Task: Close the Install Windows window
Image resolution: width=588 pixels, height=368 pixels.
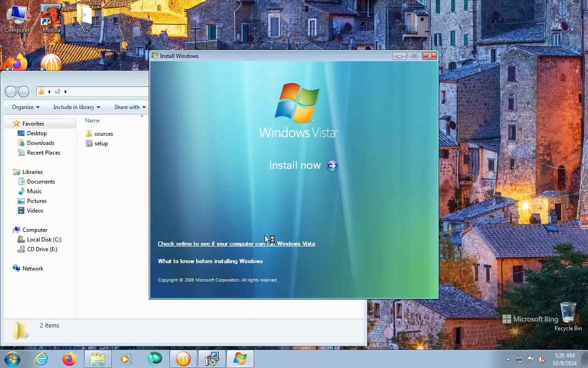Action: (430, 56)
